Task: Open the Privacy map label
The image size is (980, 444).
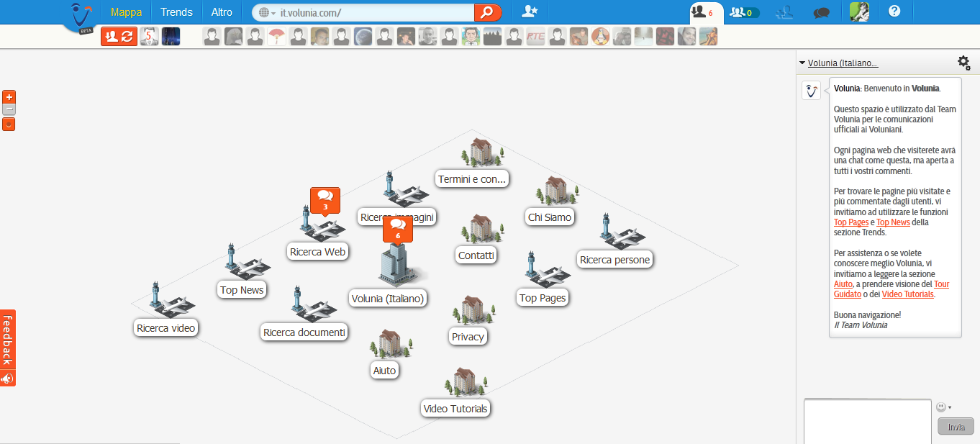Action: click(x=468, y=337)
